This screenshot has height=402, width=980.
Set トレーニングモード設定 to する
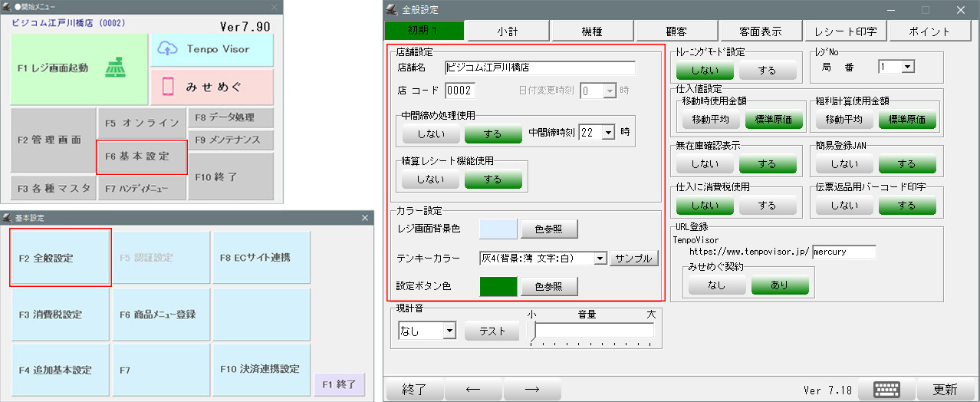click(768, 70)
